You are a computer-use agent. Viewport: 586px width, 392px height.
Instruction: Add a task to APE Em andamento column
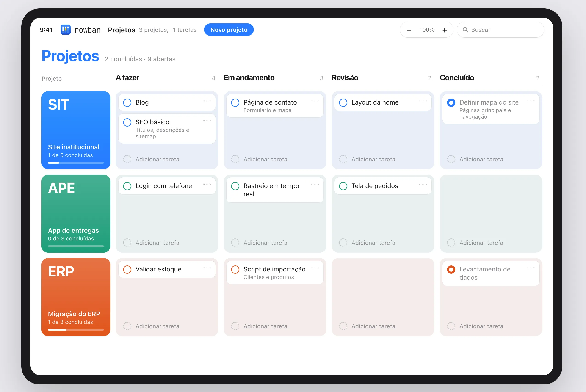[x=259, y=243]
